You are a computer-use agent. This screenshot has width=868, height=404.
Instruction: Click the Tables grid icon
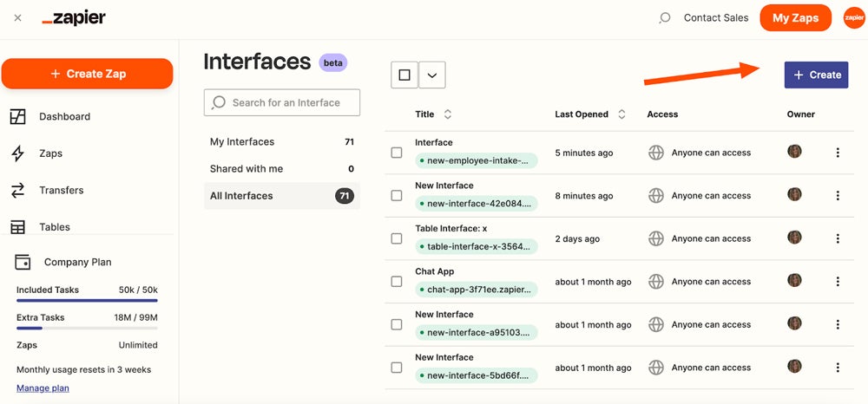coord(17,227)
